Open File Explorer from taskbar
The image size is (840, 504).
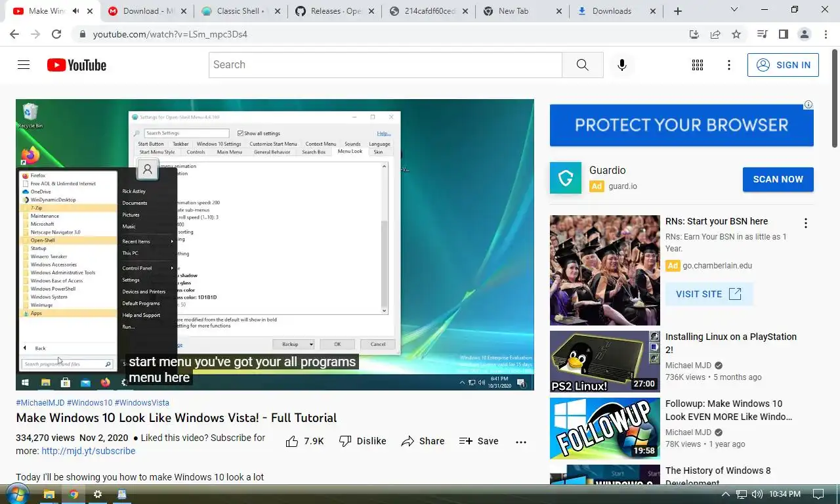pyautogui.click(x=49, y=494)
